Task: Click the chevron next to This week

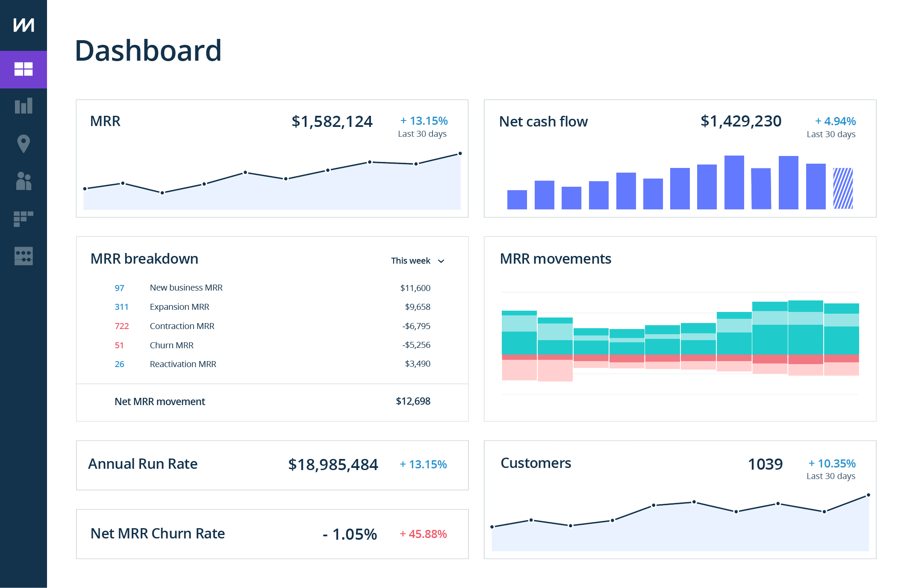Action: click(x=442, y=261)
